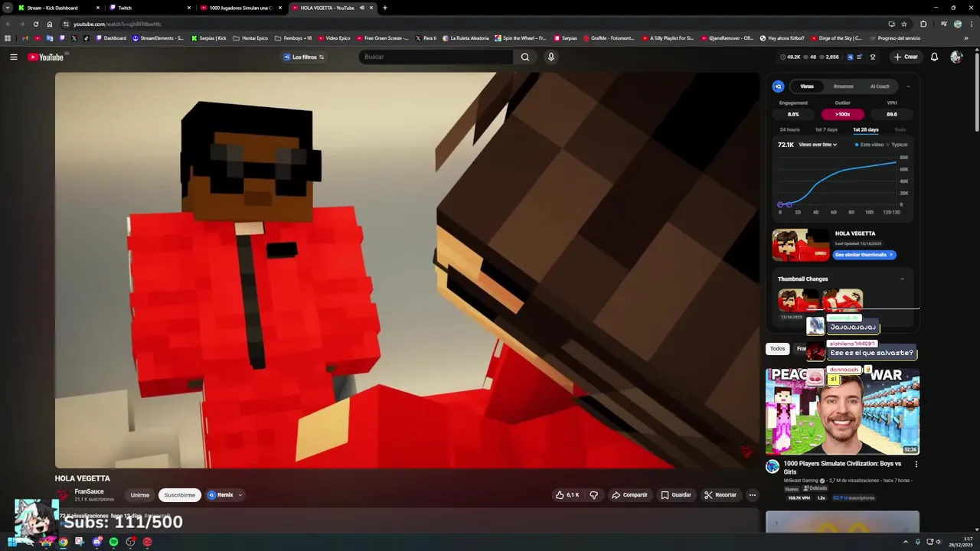Switch to 1000 Jugadores Simulan tab
980x551 pixels.
tap(240, 8)
